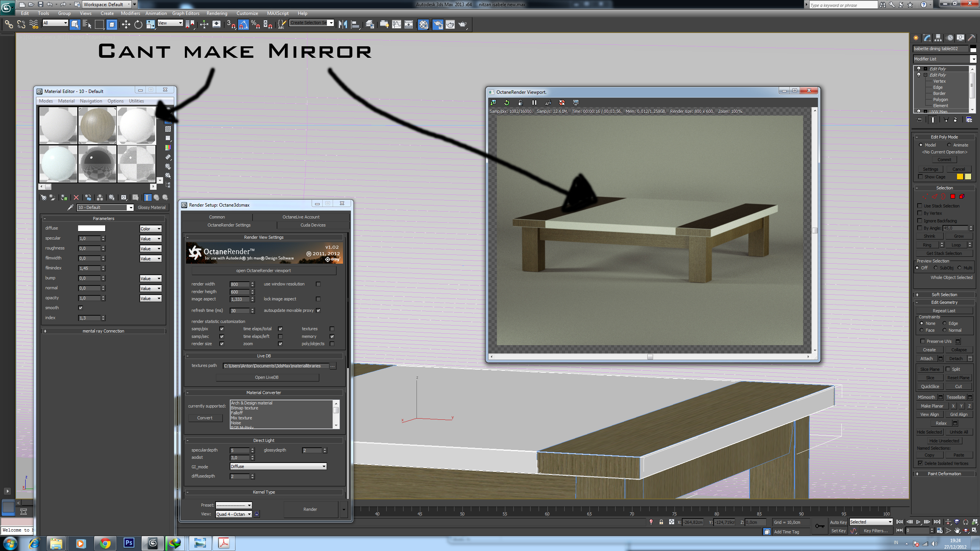The height and width of the screenshot is (551, 980).
Task: Pause rendering in OctaneRender Viewport
Action: click(534, 103)
